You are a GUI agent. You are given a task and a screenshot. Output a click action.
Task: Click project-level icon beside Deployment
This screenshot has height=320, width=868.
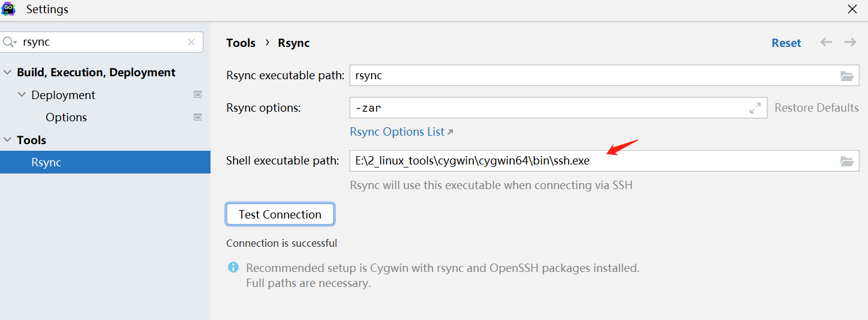coord(197,95)
